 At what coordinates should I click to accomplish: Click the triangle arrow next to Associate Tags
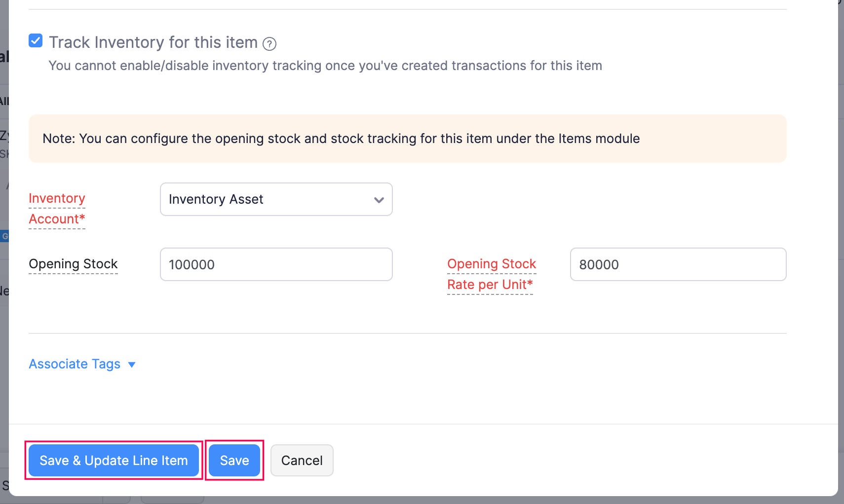click(131, 365)
